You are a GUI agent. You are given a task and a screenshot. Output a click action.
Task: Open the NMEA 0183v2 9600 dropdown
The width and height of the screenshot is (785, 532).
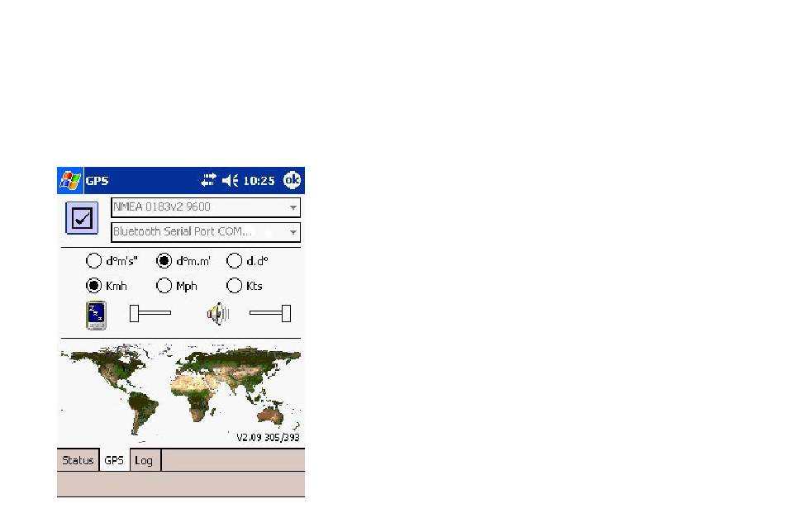click(205, 207)
